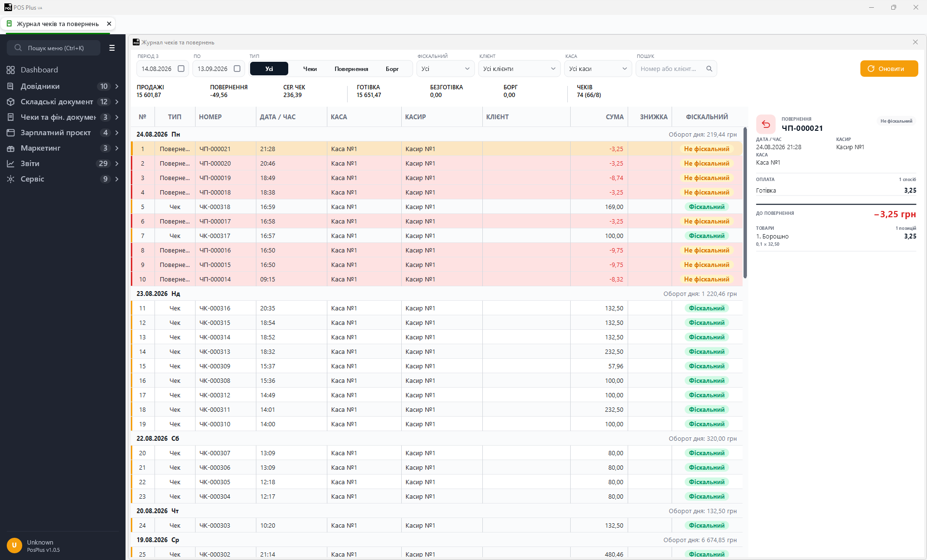Select return row ЧП-000019

point(437,178)
